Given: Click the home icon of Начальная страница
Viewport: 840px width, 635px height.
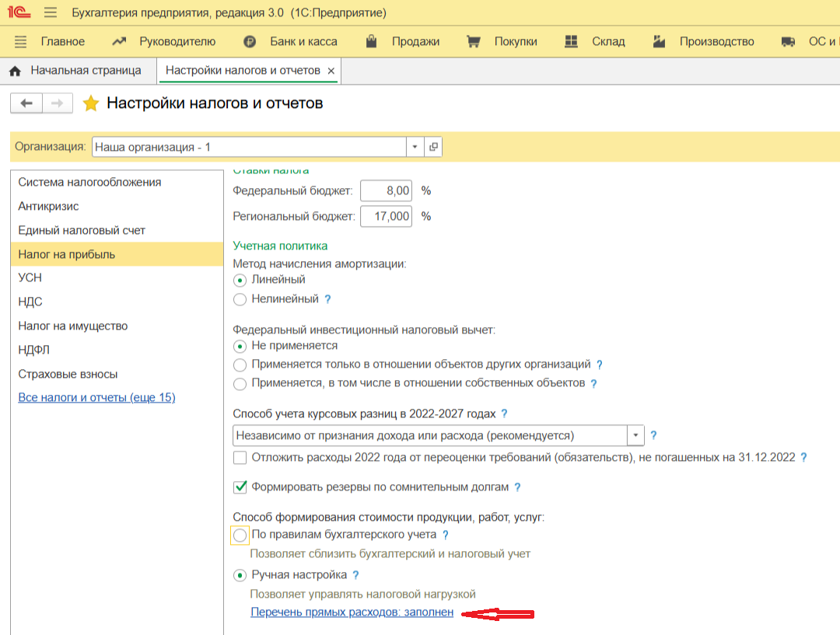Looking at the screenshot, I should (15, 71).
